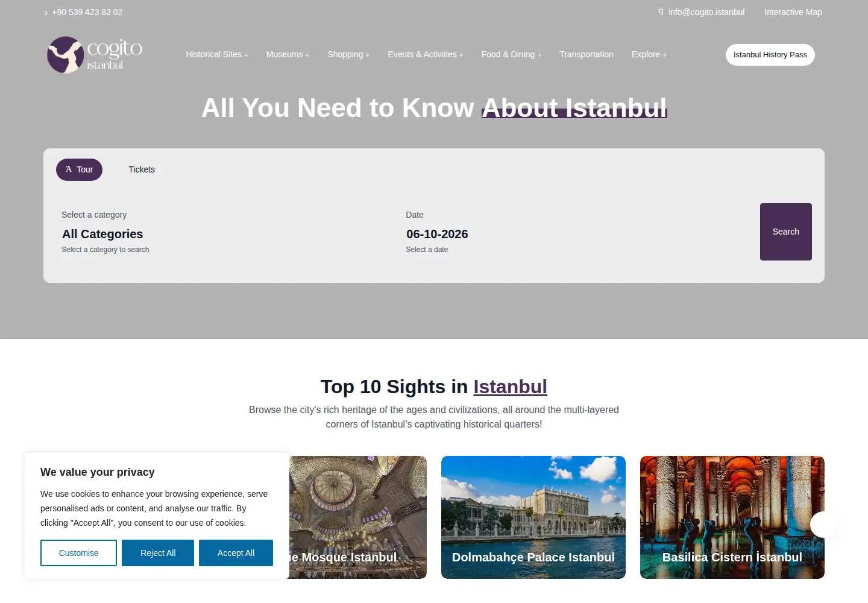Image resolution: width=868 pixels, height=603 pixels.
Task: Open the Basilica Cistern İstanbul card
Action: (x=732, y=517)
